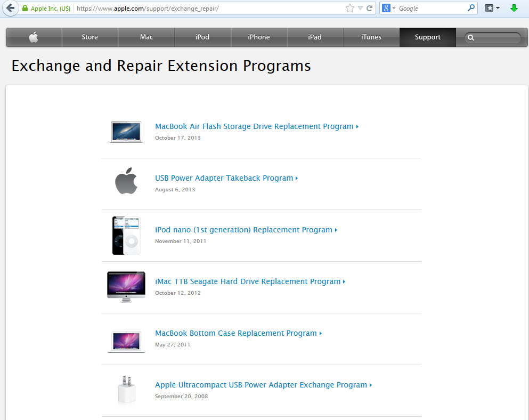Reload the page with the refresh icon
The height and width of the screenshot is (420, 529).
369,8
